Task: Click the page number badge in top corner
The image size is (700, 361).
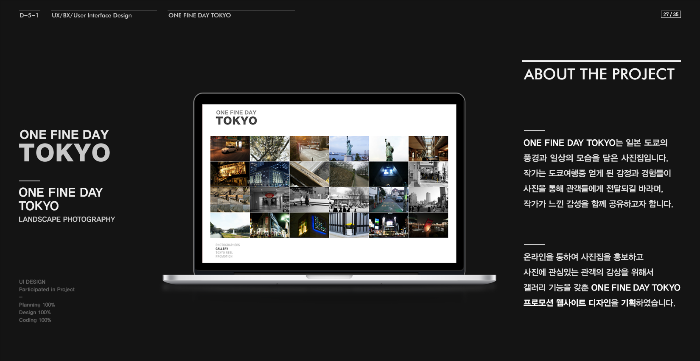Action: pyautogui.click(x=671, y=15)
